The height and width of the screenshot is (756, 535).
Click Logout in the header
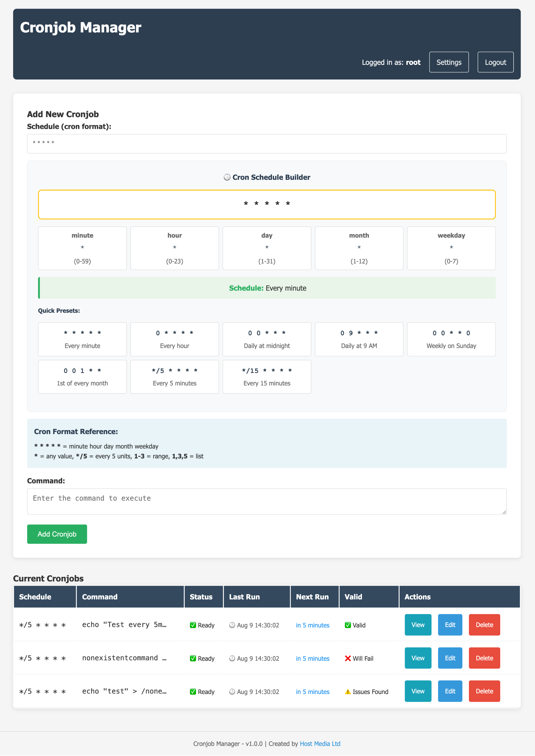(495, 62)
